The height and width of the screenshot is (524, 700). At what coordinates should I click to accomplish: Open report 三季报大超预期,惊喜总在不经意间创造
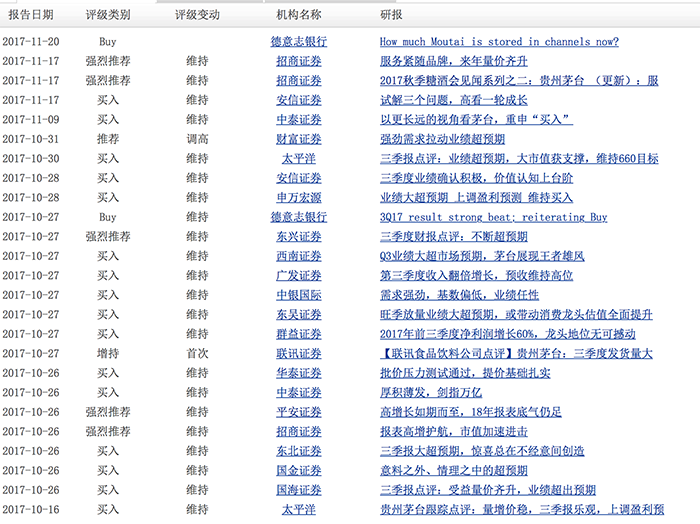coord(482,451)
